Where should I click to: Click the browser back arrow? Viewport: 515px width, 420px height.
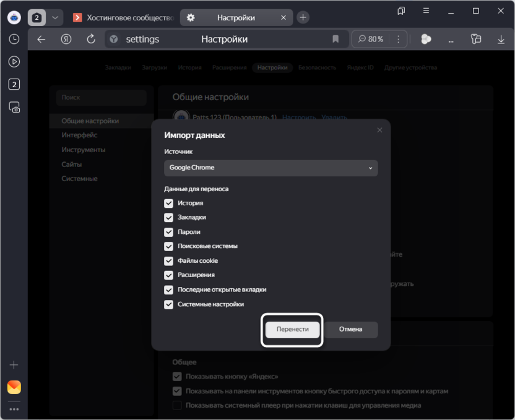[x=41, y=39]
